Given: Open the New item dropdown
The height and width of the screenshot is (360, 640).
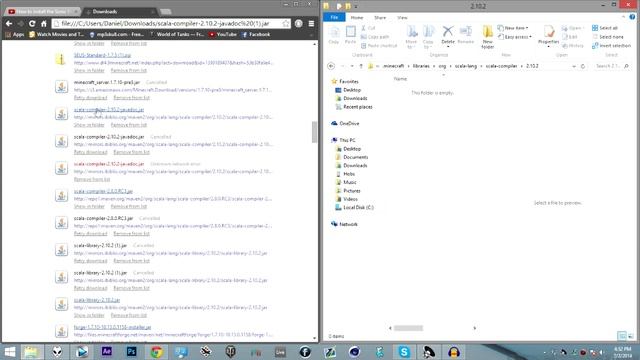Looking at the screenshot, I should coord(513,28).
